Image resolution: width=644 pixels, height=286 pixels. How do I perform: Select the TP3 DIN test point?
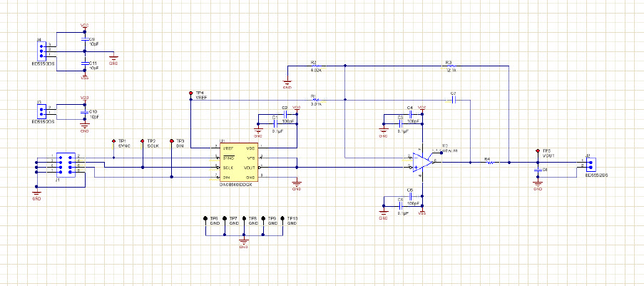click(172, 141)
